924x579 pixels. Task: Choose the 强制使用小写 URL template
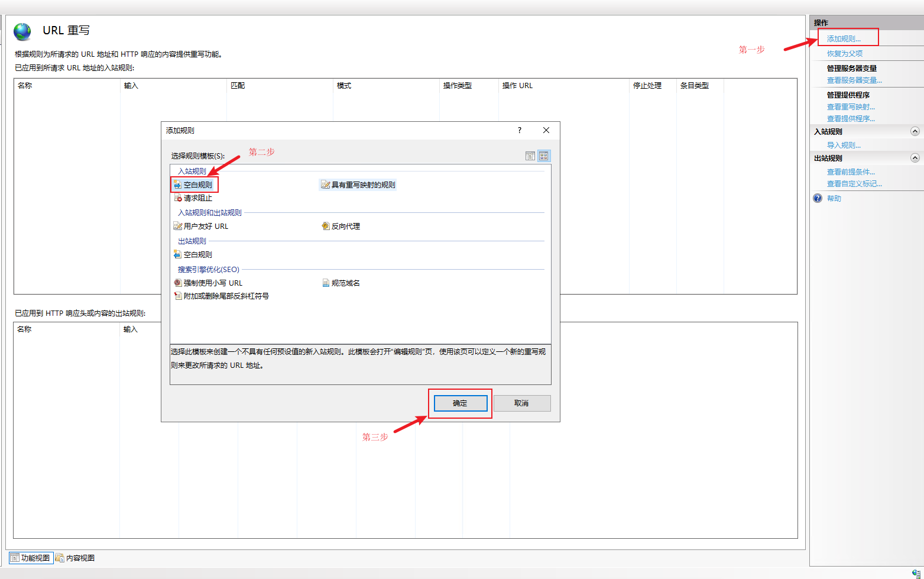pyautogui.click(x=212, y=283)
